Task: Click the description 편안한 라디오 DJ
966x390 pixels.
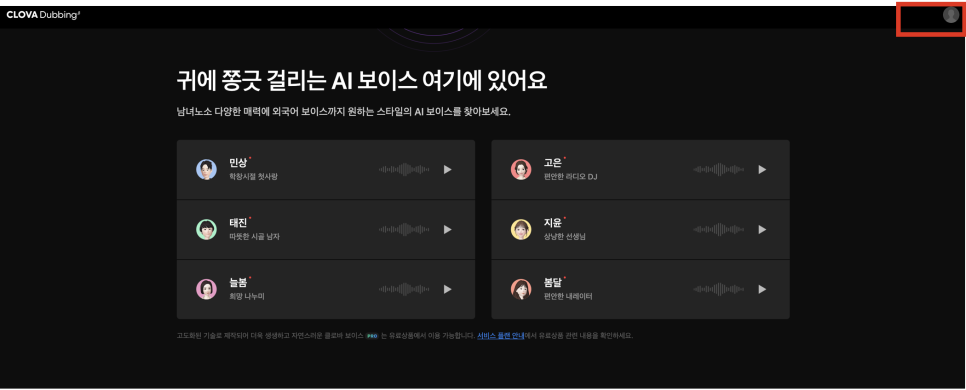Action: pos(570,177)
